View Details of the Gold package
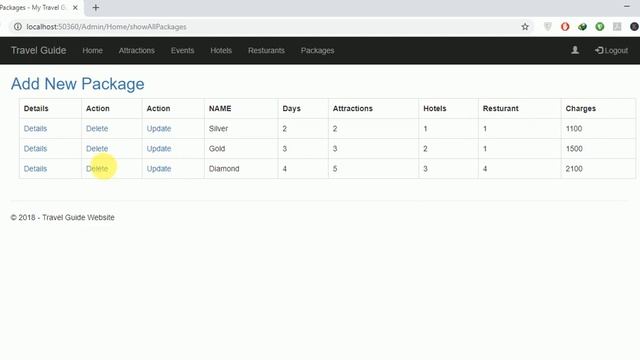 point(35,149)
